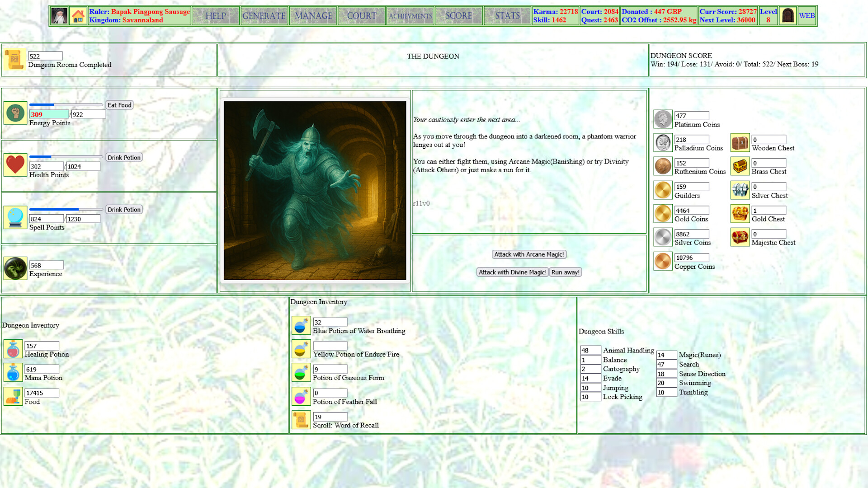Click the Platinum Coins amount field
Viewport: 868px width, 488px height.
692,116
